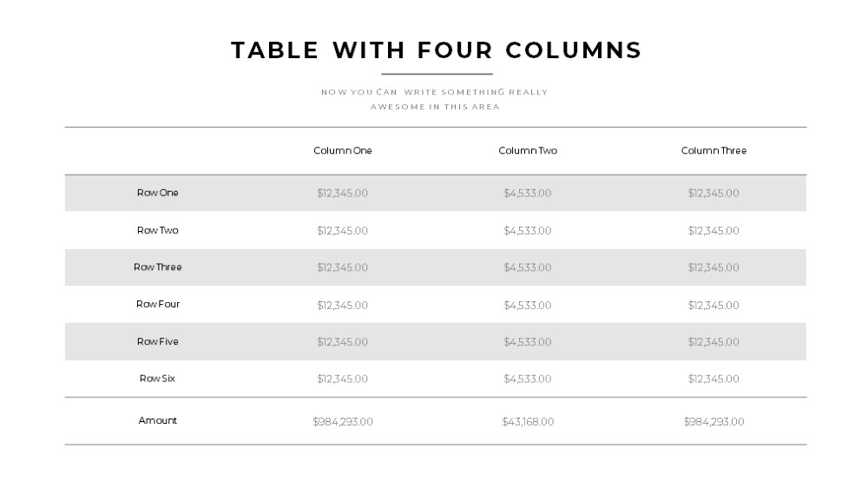Screen dimensions: 868x488
Task: Select Row One's Column Two value $4,533.00
Action: pyautogui.click(x=528, y=194)
